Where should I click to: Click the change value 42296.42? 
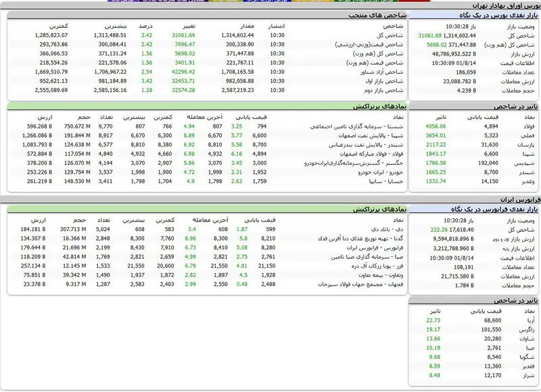tap(183, 72)
